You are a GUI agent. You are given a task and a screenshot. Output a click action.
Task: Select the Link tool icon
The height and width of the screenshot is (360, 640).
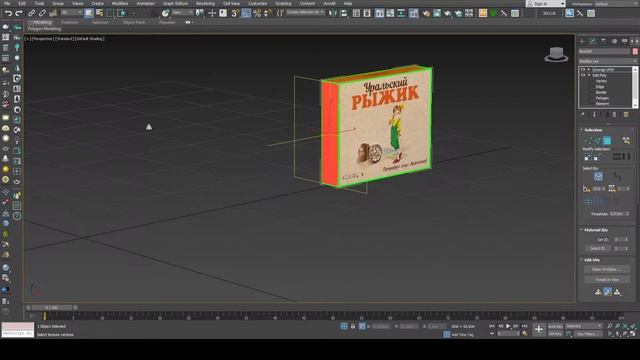tap(31, 13)
